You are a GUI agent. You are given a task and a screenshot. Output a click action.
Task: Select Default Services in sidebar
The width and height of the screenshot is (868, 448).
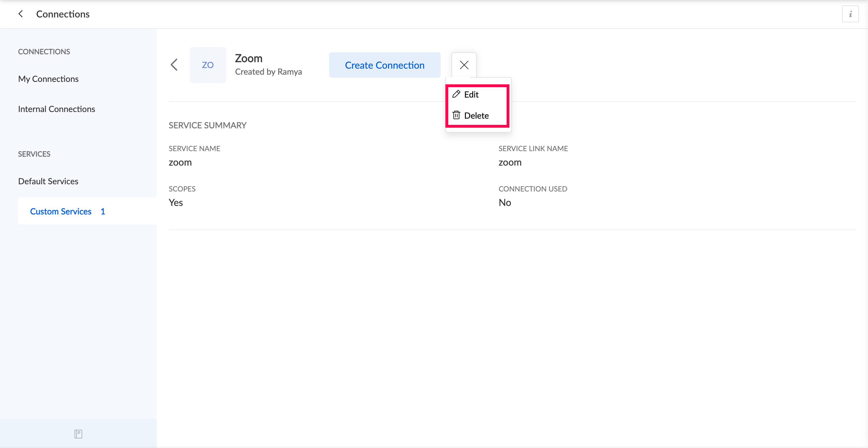[48, 181]
